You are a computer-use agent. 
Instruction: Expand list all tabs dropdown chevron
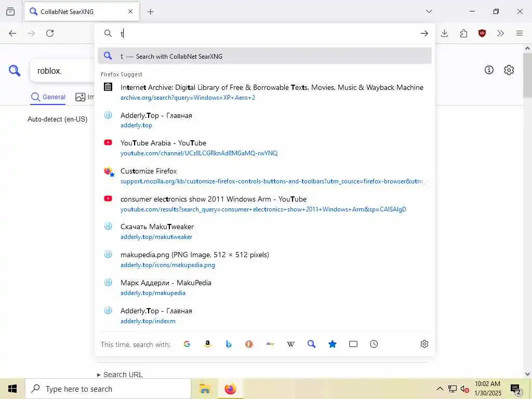point(429,11)
